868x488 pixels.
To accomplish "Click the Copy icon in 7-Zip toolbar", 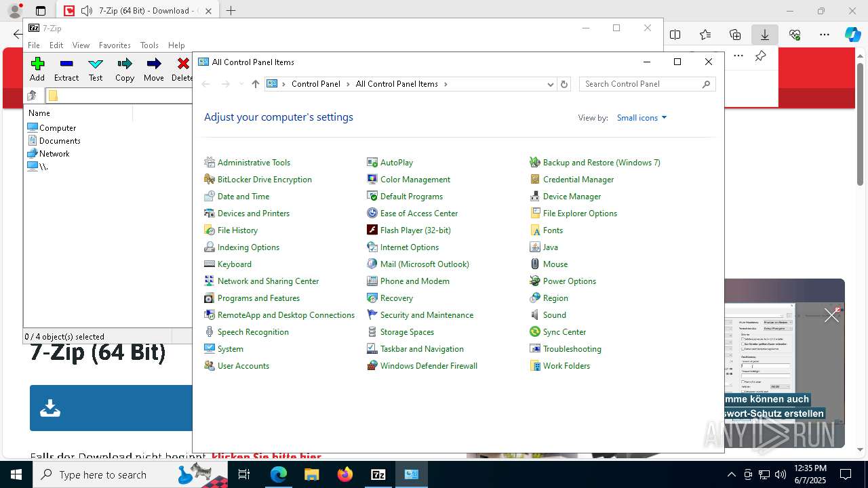I will coord(125,64).
